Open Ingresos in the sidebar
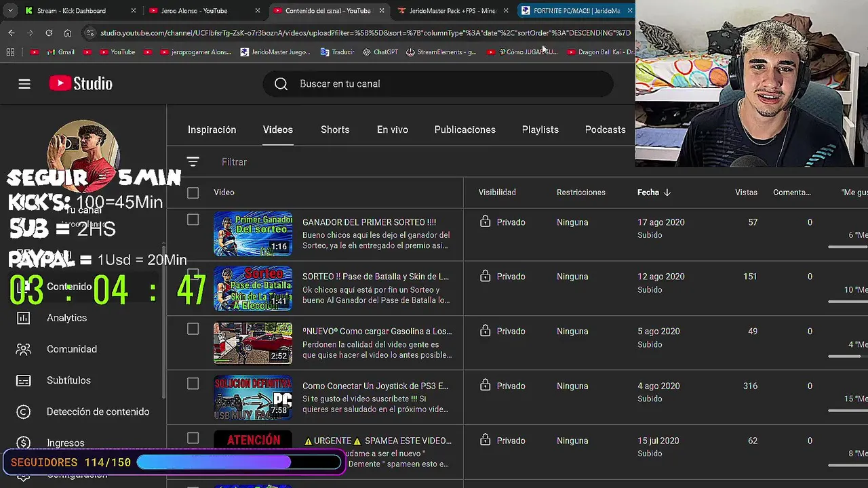The image size is (868, 488). (66, 443)
